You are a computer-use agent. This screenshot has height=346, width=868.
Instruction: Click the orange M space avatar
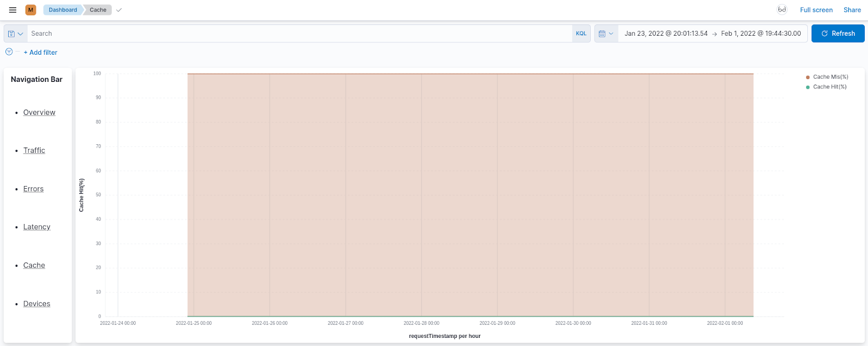click(31, 10)
